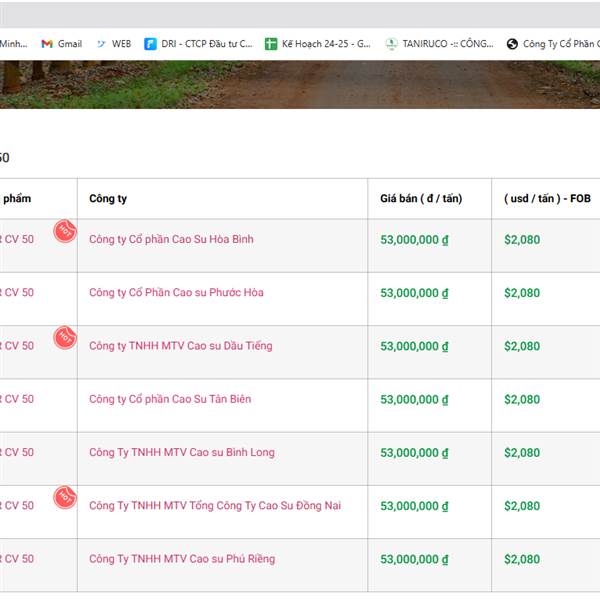Click 53,000,000 đ price in Dầu Tiếng row

pyautogui.click(x=414, y=346)
